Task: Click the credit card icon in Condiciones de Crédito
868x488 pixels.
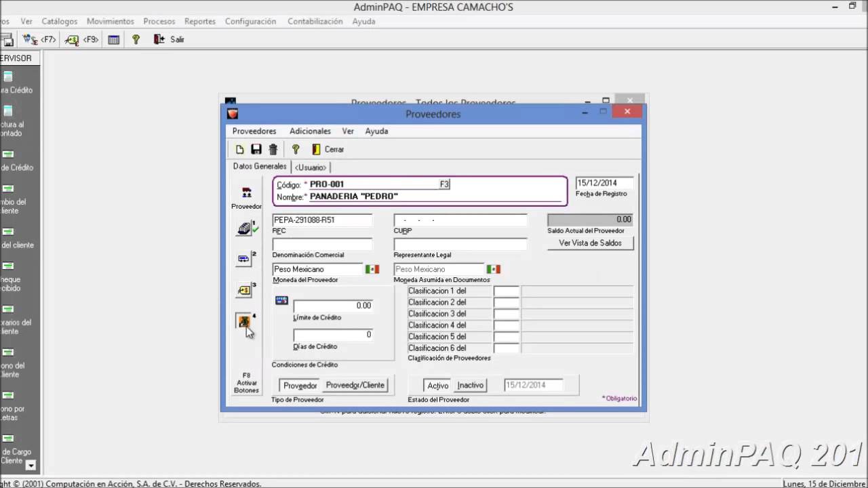Action: pyautogui.click(x=281, y=300)
